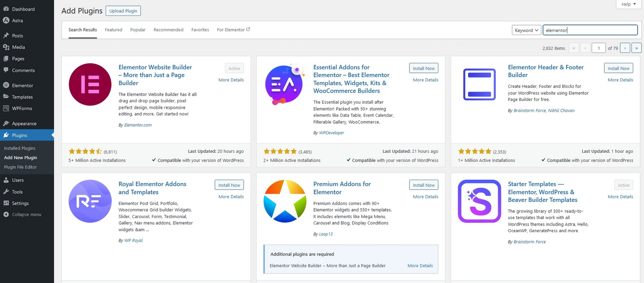
Task: Open More Details for Essential Addons
Action: click(x=425, y=80)
